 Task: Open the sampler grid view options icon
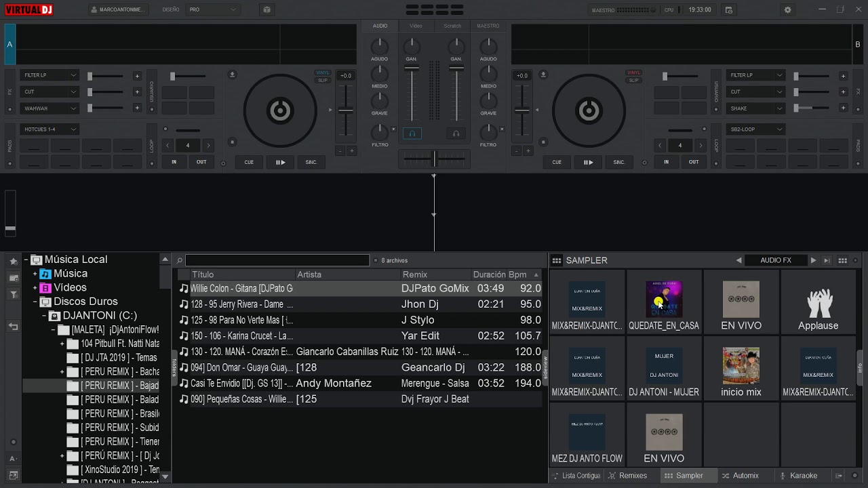point(843,260)
